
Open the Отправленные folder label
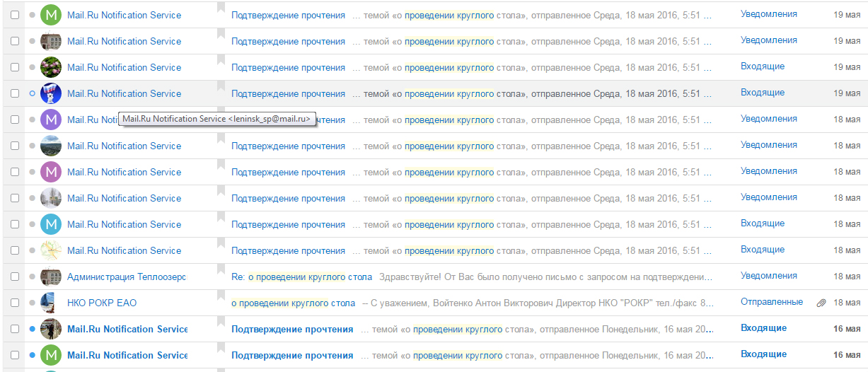tap(772, 302)
